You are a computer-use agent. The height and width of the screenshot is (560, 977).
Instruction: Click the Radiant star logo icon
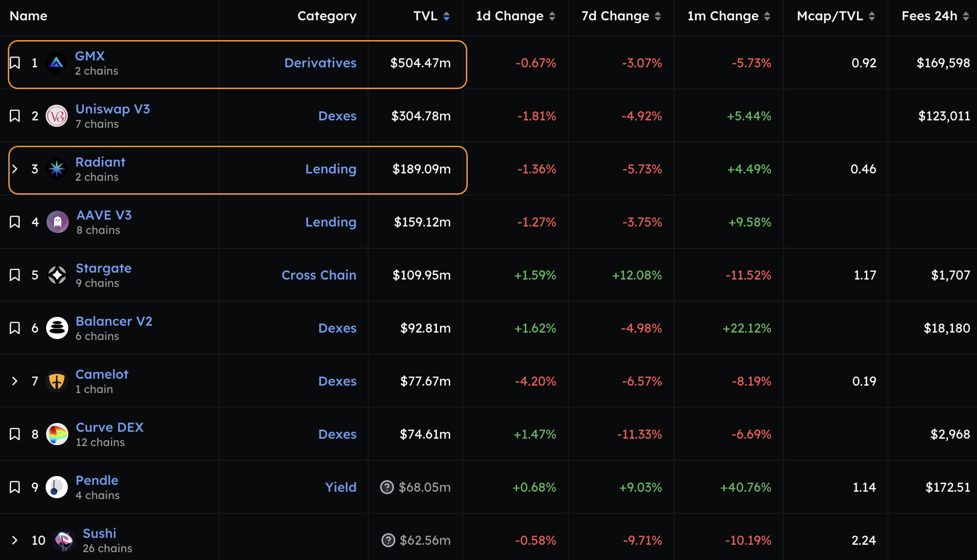tap(57, 169)
